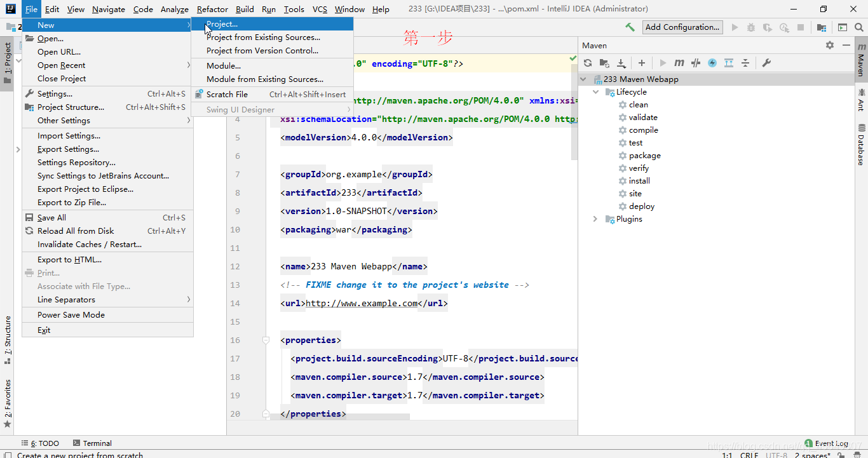This screenshot has width=868, height=458.
Task: Expand the Open Recent submenu
Action: click(x=107, y=65)
